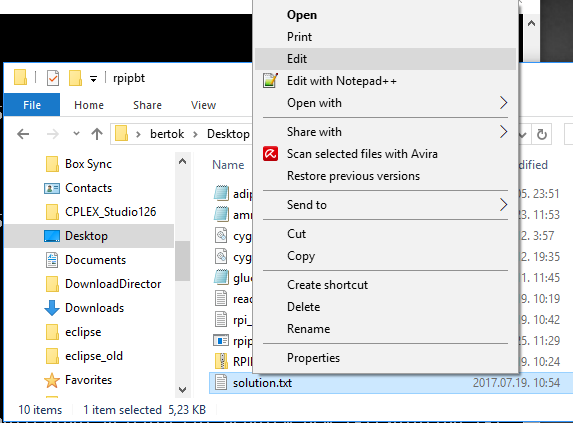Click the Avira scan icon

point(270,154)
